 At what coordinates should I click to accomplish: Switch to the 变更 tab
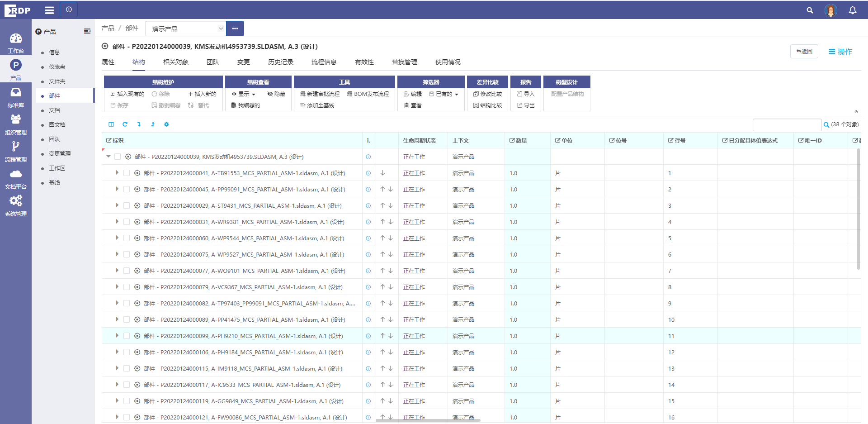pos(244,62)
